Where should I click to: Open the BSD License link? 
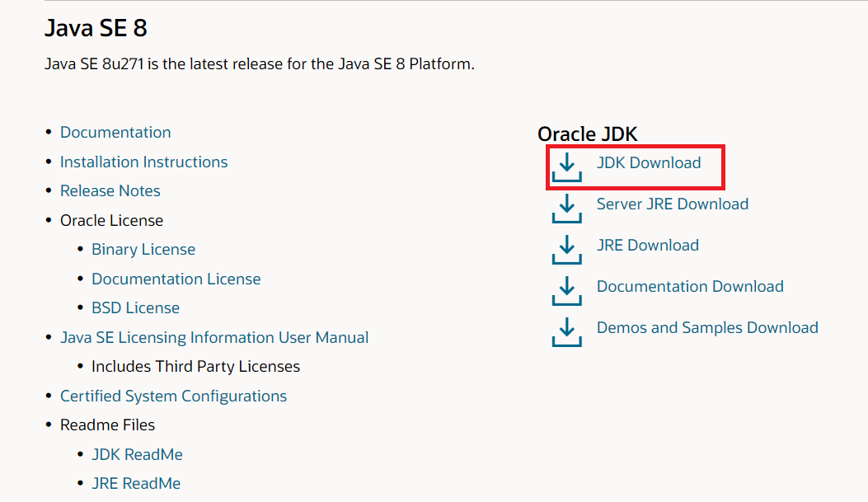[136, 307]
